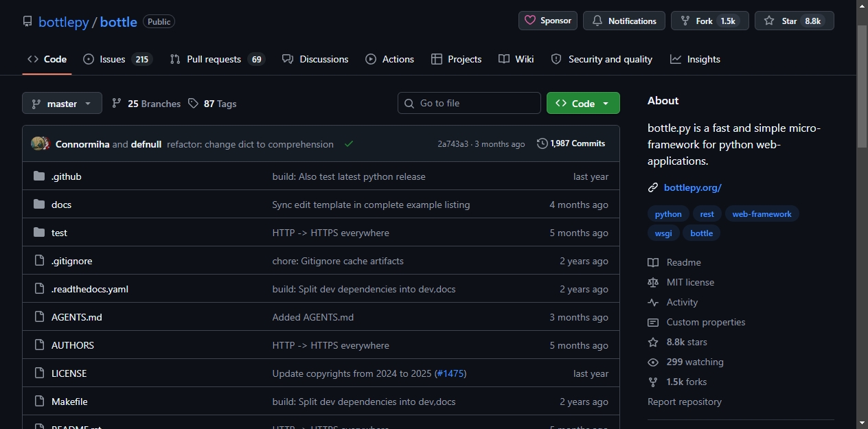Click the star icon in the Star button
Image resolution: width=868 pixels, height=429 pixels.
click(x=769, y=21)
